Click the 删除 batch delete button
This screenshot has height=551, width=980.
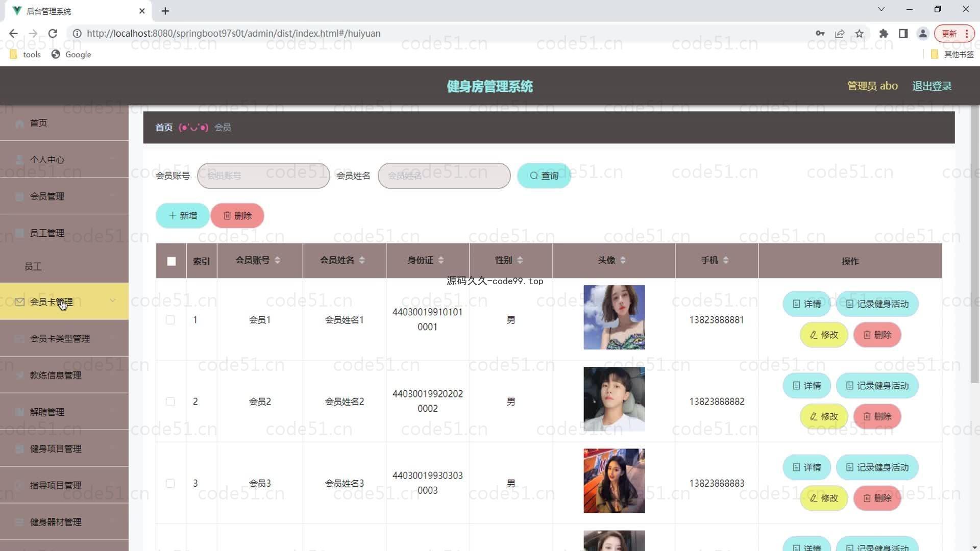(x=237, y=216)
